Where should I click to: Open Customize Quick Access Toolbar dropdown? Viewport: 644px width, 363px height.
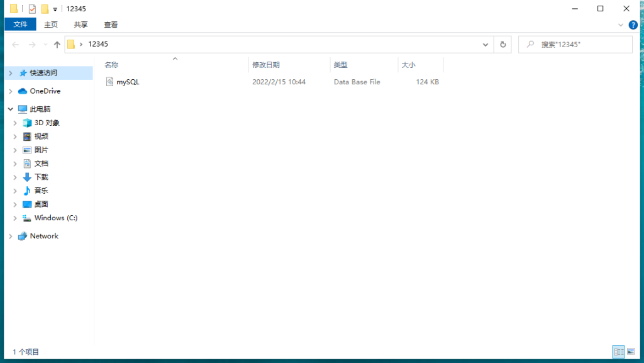(x=55, y=9)
